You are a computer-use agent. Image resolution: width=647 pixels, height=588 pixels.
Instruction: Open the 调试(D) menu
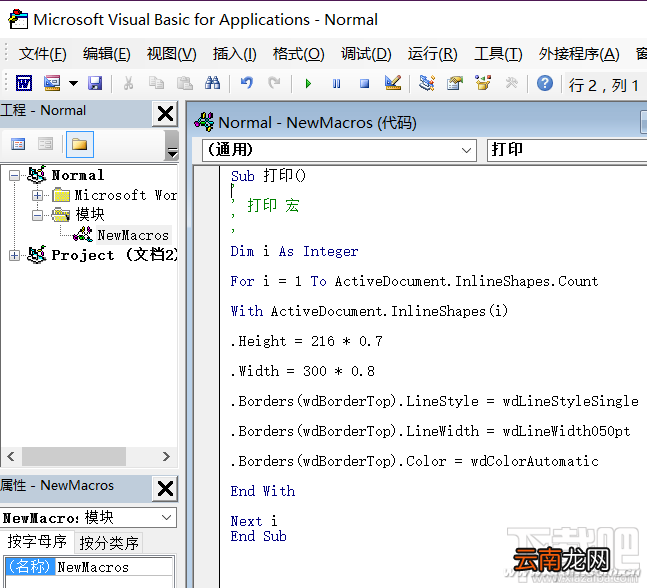pos(366,54)
